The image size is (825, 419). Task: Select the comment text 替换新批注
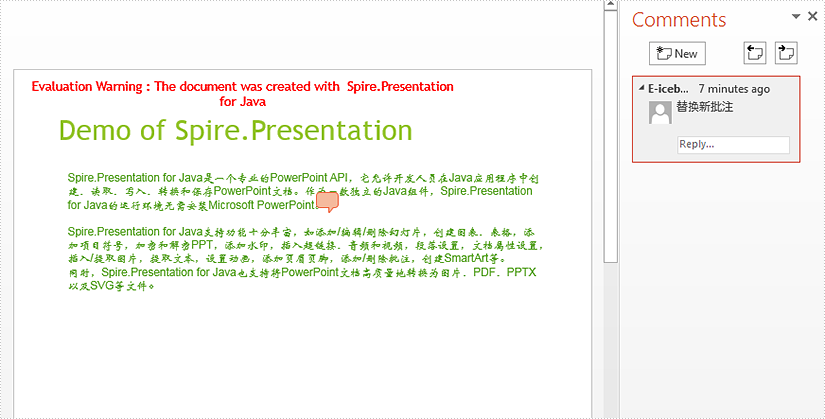705,107
